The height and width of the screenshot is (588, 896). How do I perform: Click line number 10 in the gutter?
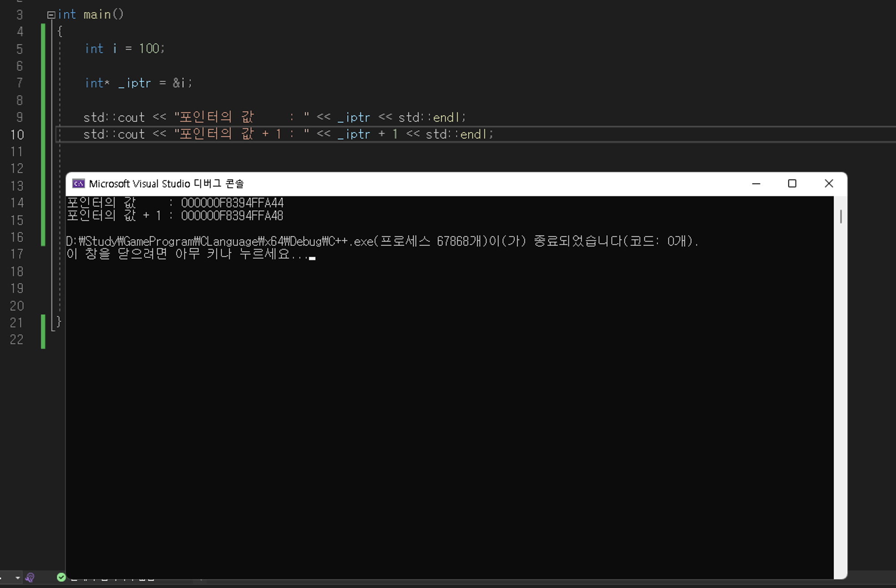click(x=17, y=134)
